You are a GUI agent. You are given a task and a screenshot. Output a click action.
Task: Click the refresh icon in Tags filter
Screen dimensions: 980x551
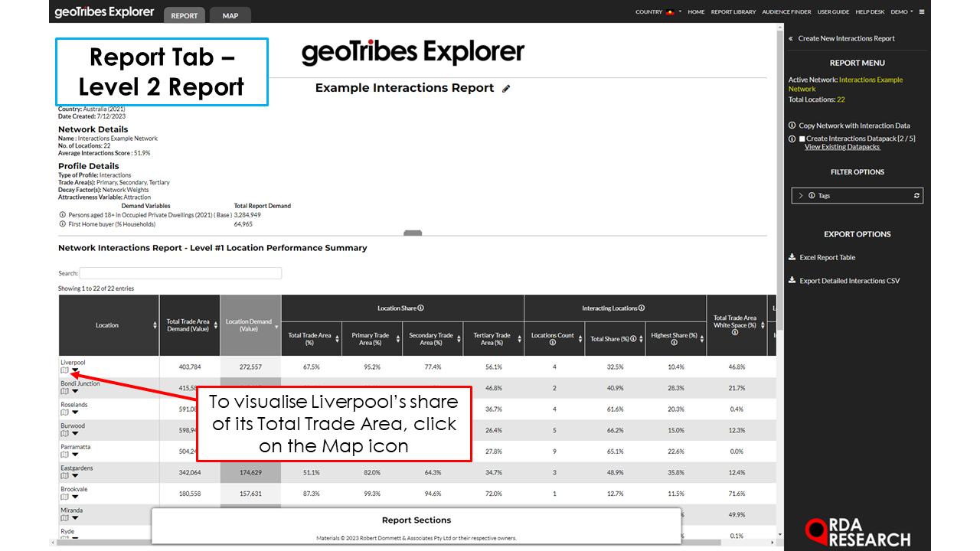tap(916, 196)
